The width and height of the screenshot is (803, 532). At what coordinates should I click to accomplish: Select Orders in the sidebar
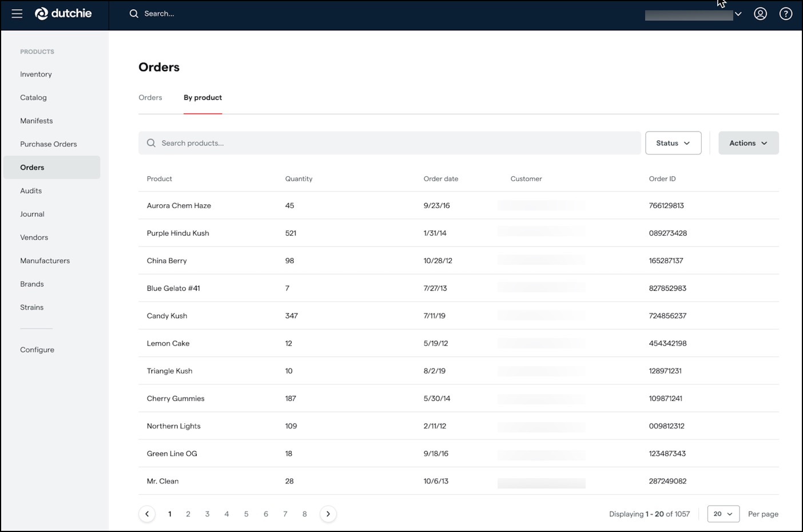51,168
